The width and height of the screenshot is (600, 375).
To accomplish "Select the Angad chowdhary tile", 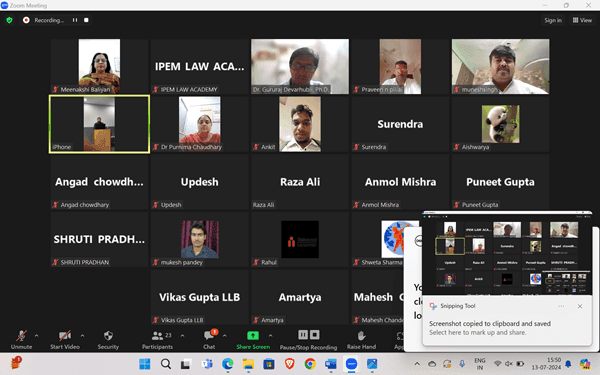I will click(x=99, y=182).
